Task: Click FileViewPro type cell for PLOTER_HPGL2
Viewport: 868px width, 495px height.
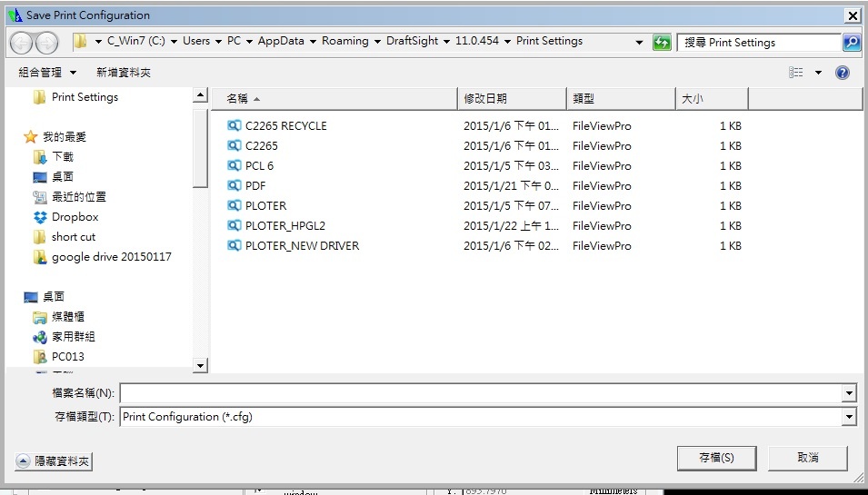Action: 602,225
